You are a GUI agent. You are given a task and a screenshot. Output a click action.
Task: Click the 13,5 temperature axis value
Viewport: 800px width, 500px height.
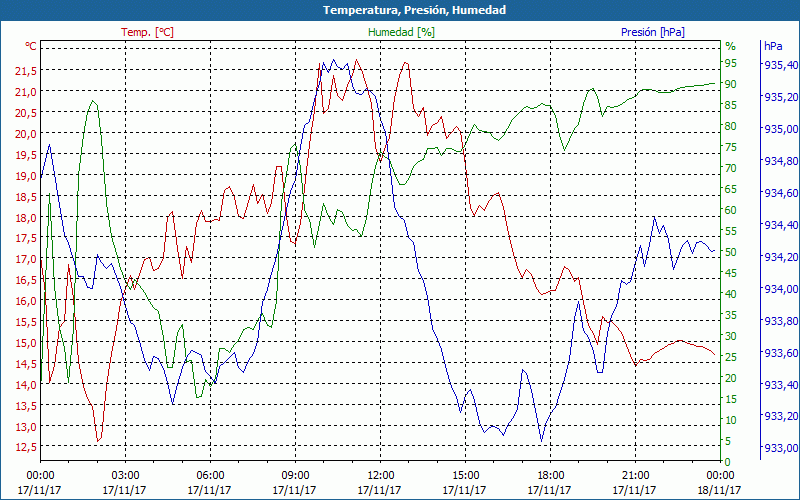[26, 405]
